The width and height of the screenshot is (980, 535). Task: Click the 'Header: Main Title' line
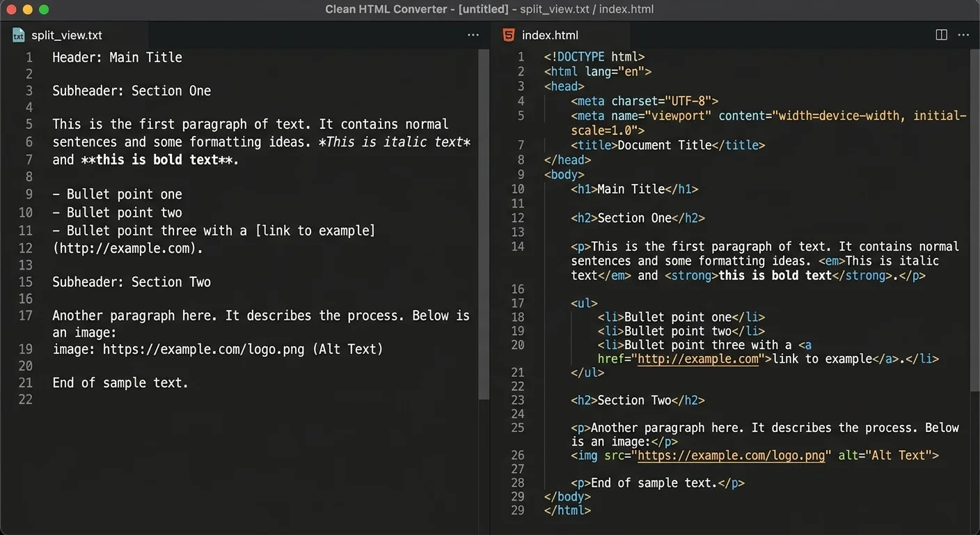tap(117, 58)
